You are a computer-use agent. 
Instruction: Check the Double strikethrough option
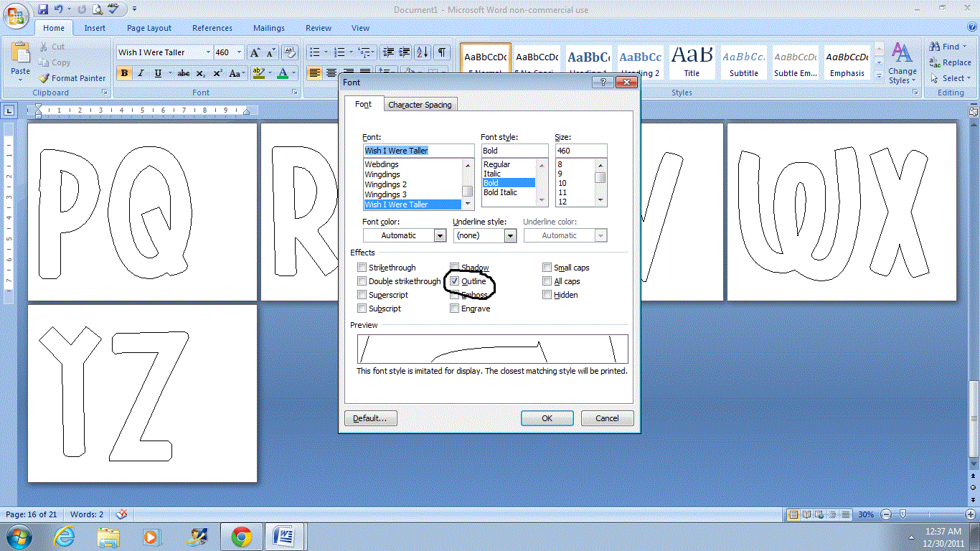pos(362,281)
